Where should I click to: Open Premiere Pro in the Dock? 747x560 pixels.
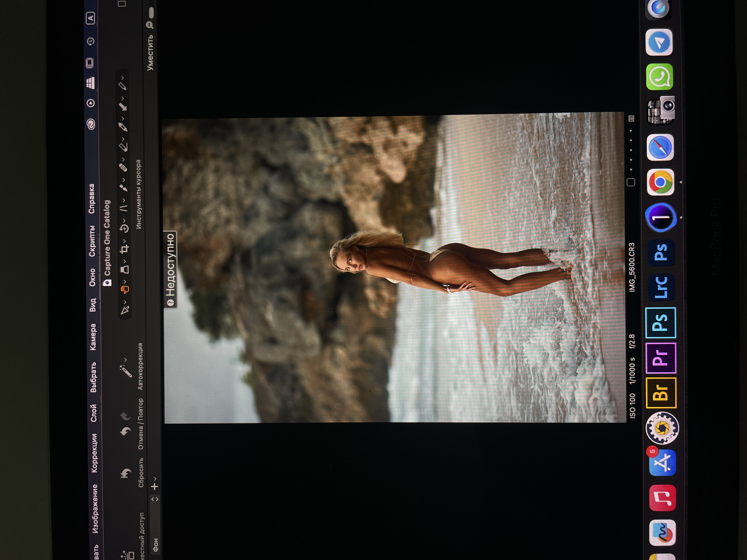[x=661, y=358]
